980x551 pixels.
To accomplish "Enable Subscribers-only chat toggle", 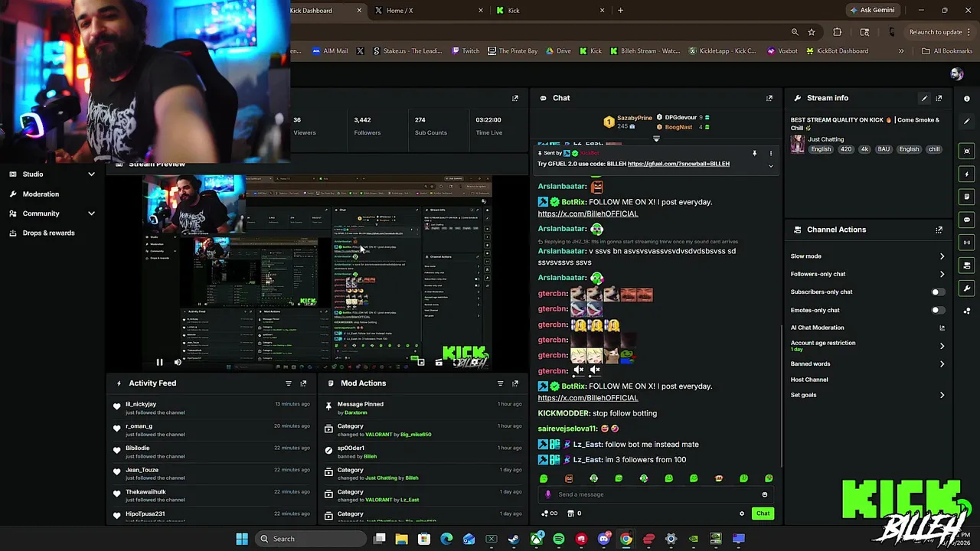I will coord(937,292).
